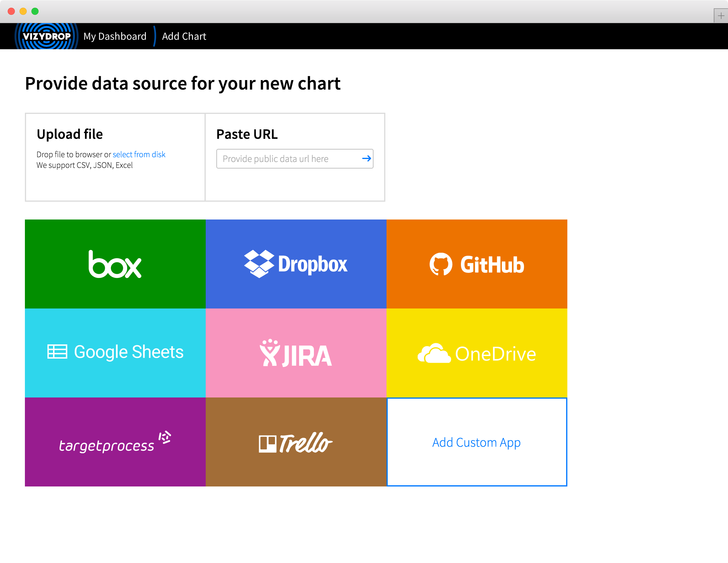728x563 pixels.
Task: Choose GitHub as the data source
Action: (477, 264)
